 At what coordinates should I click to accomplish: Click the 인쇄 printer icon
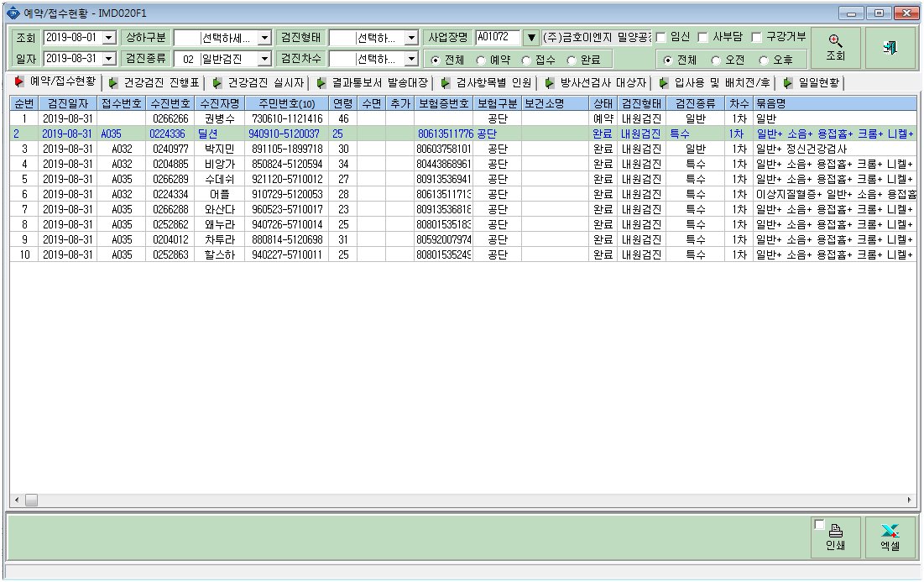click(836, 530)
